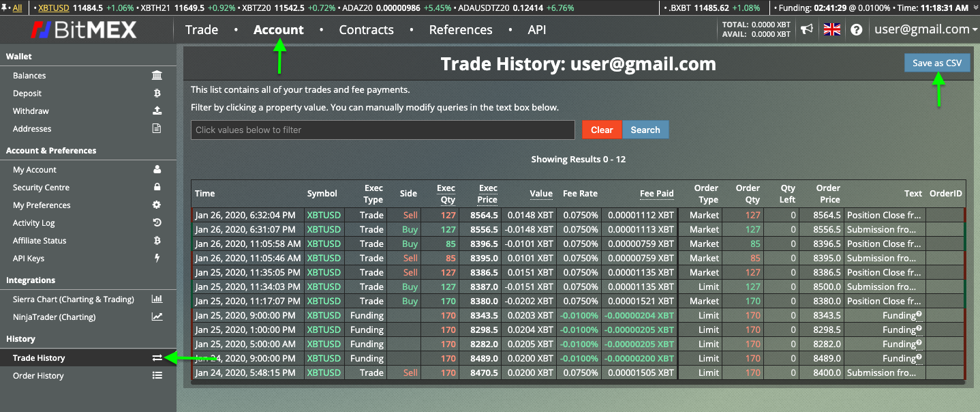
Task: Open My Account user icon
Action: [x=157, y=170]
